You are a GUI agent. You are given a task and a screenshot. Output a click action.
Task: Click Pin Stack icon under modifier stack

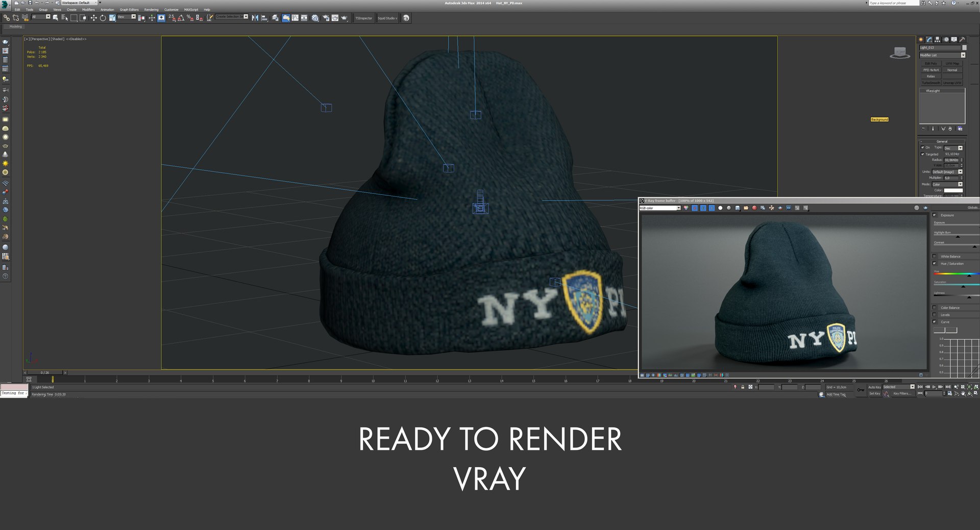click(923, 129)
